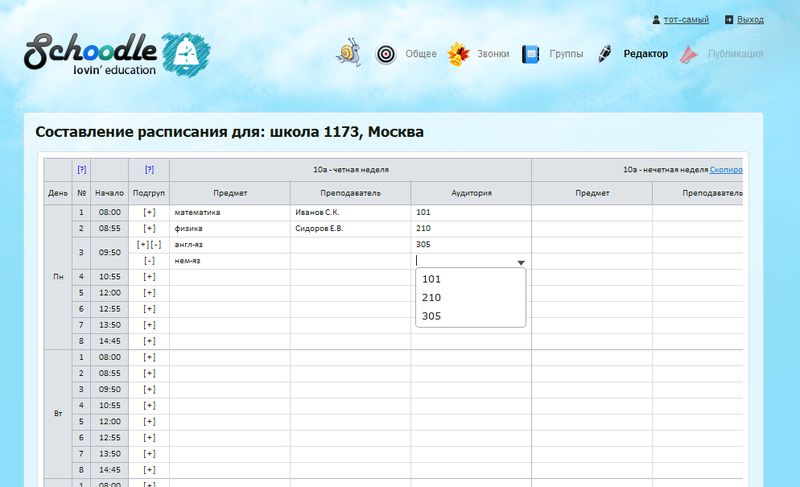Viewport: 800px width, 487px height.
Task: Open the Редактор section
Action: 645,54
